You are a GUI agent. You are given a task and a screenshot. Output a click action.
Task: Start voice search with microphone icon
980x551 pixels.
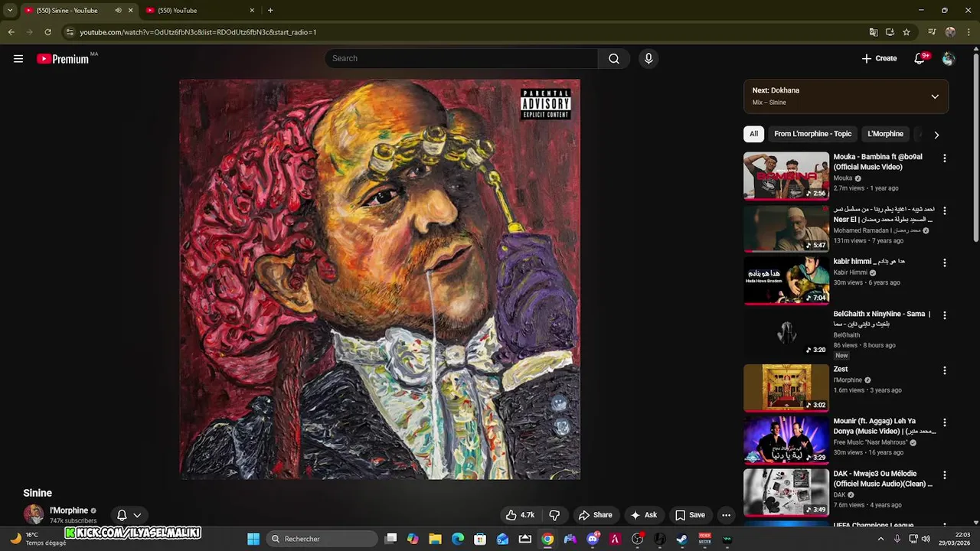click(648, 59)
